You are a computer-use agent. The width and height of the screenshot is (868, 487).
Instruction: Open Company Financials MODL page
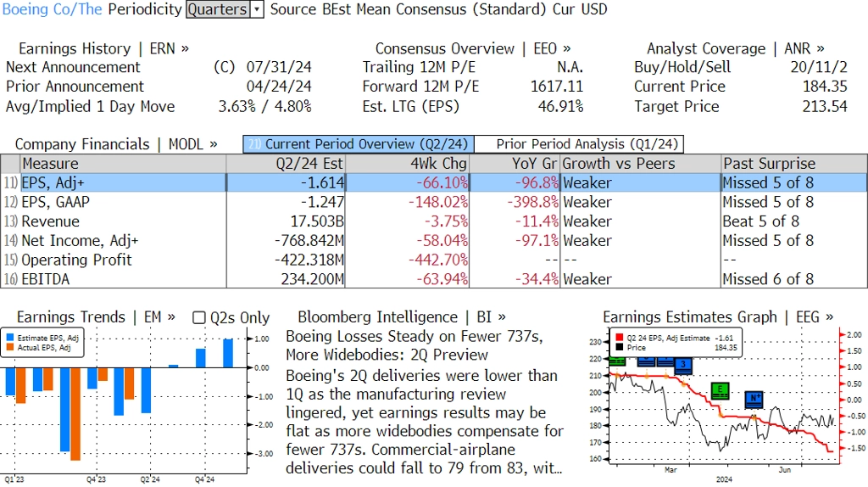(x=115, y=144)
